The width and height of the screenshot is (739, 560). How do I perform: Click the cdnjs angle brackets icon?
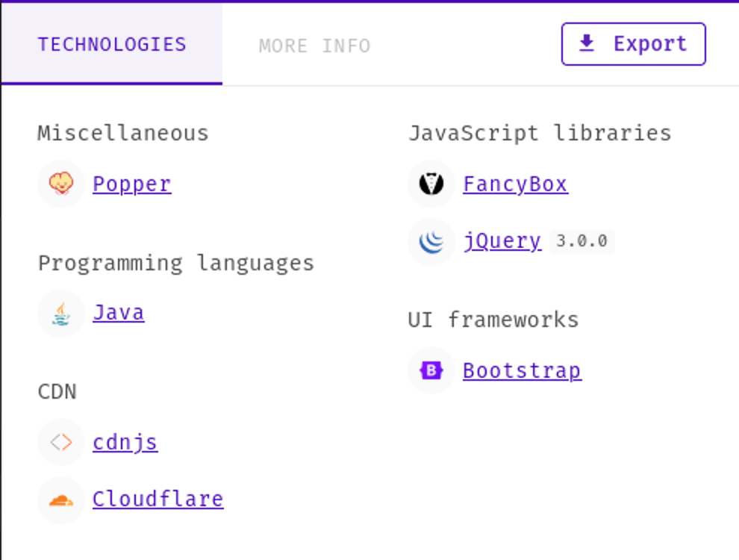61,442
